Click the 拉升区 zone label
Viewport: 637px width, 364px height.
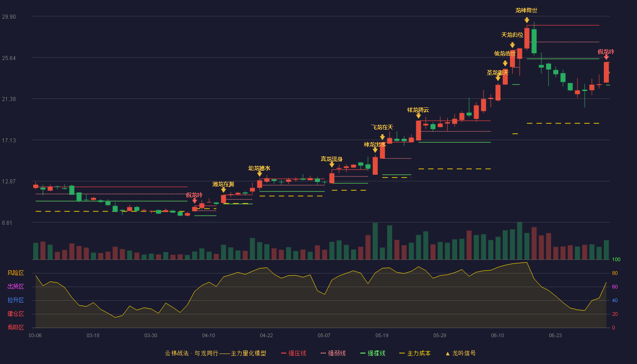16,300
